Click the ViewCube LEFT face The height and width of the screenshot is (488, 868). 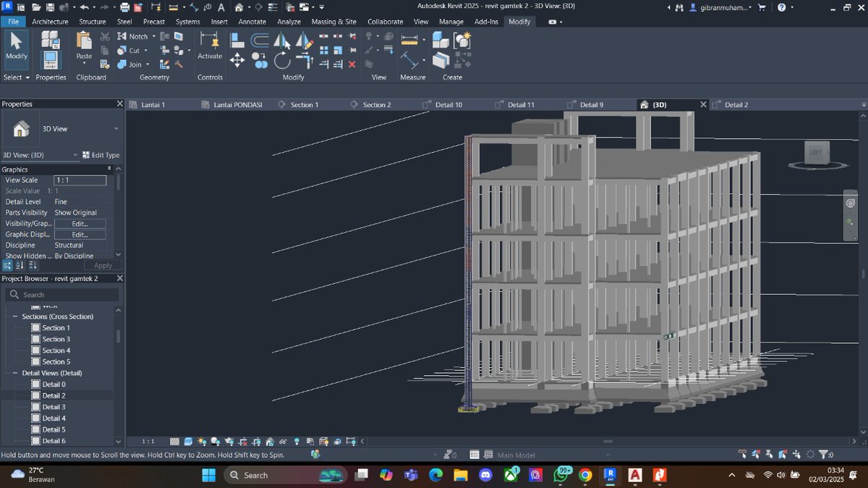(x=815, y=152)
